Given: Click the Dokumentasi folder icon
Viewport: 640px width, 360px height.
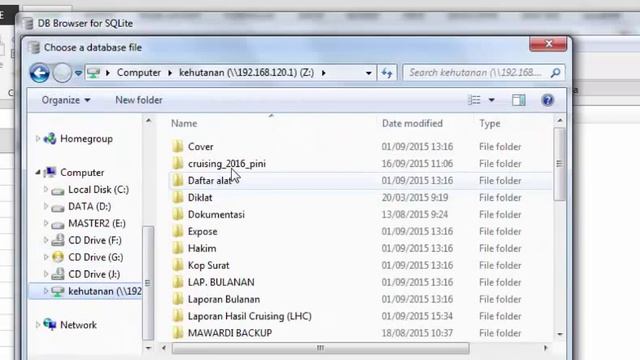Looking at the screenshot, I should (178, 214).
